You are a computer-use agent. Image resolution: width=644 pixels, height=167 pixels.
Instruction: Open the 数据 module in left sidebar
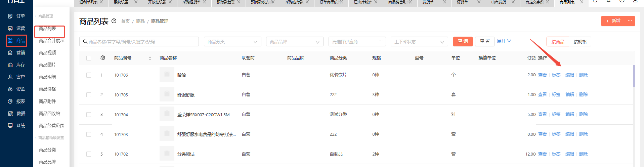[16, 114]
